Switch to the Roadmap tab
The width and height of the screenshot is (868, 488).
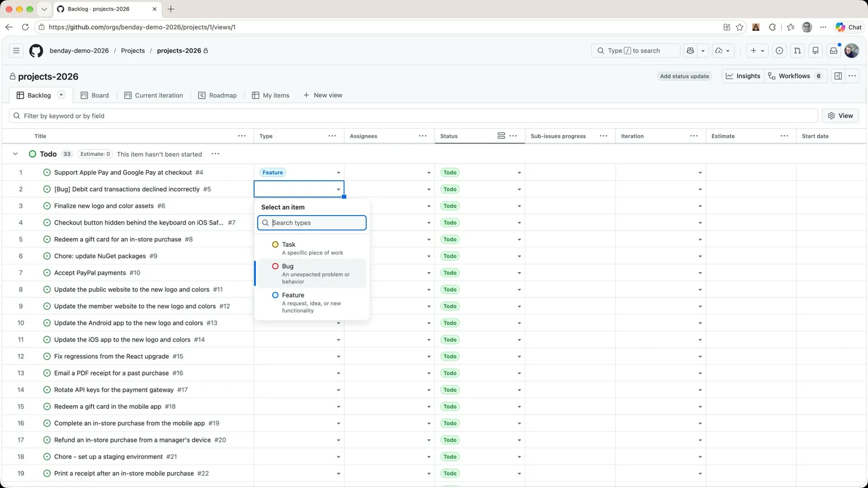pos(217,95)
